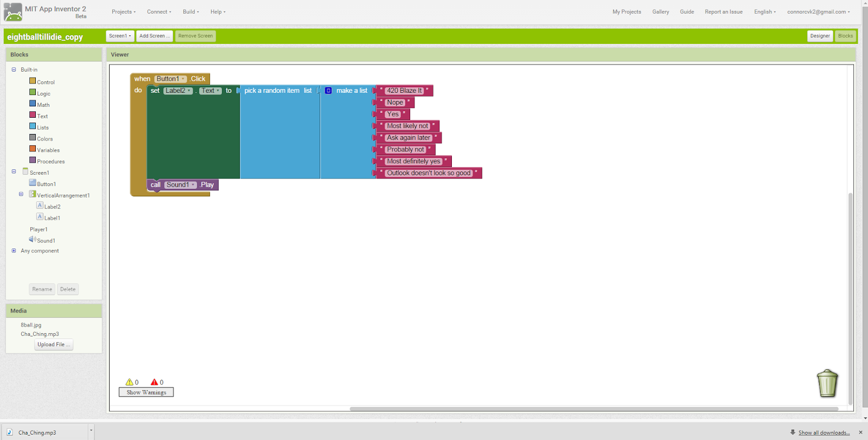Open the Button1 dropdown in when block
868x440 pixels.
(171, 79)
